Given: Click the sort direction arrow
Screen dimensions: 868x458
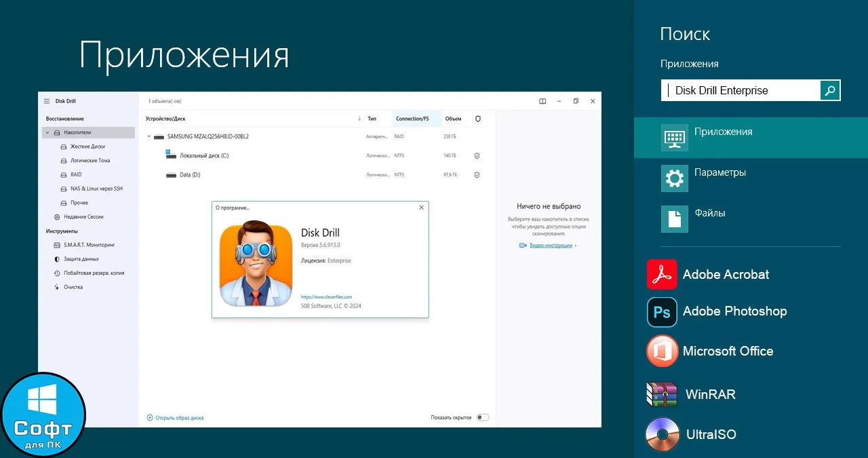Looking at the screenshot, I should pos(359,119).
